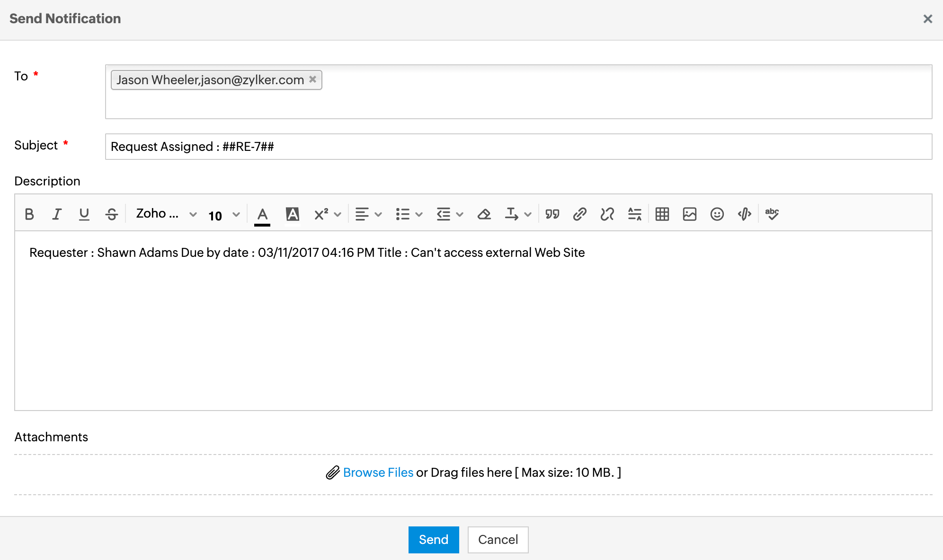Viewport: 943px width, 560px height.
Task: Click the Browse Files link
Action: tap(378, 472)
